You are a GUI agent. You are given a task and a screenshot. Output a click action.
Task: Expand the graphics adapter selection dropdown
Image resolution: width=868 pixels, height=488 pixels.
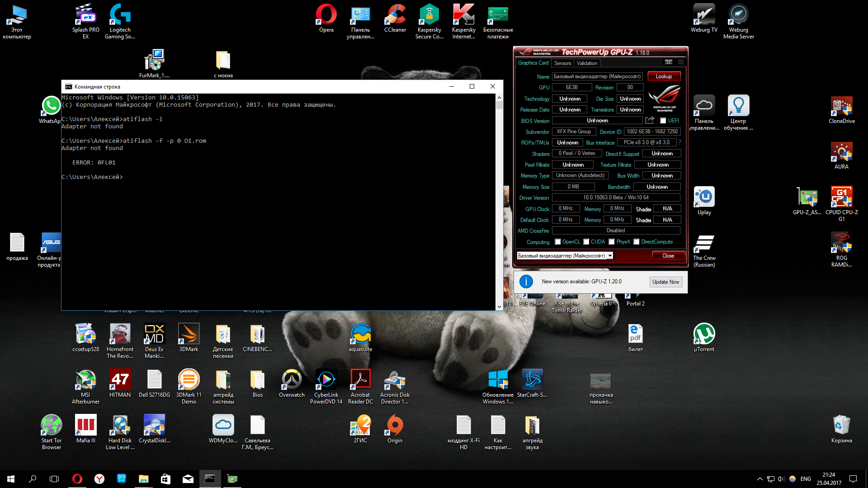(x=610, y=256)
